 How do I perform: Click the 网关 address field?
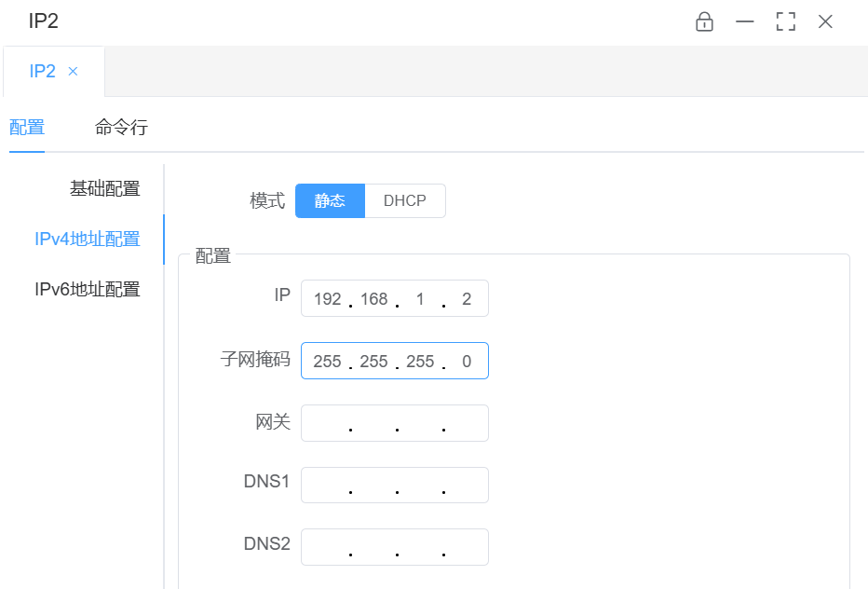coord(395,423)
